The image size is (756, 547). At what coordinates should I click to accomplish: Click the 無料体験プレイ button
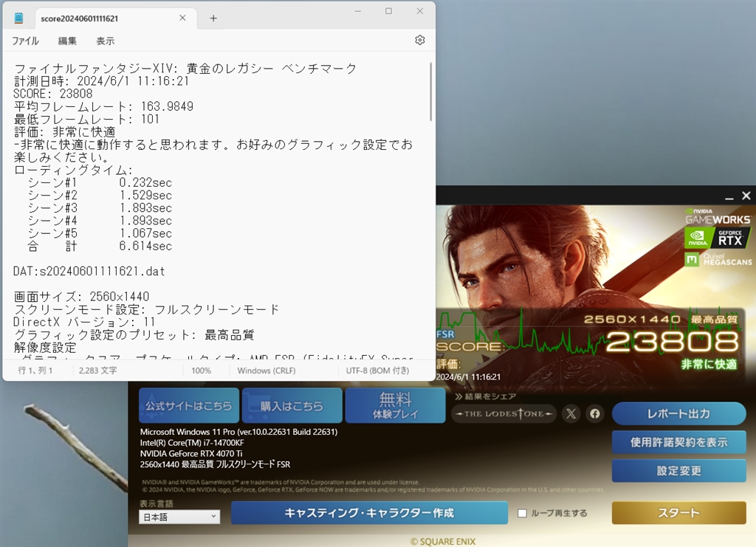[x=395, y=406]
